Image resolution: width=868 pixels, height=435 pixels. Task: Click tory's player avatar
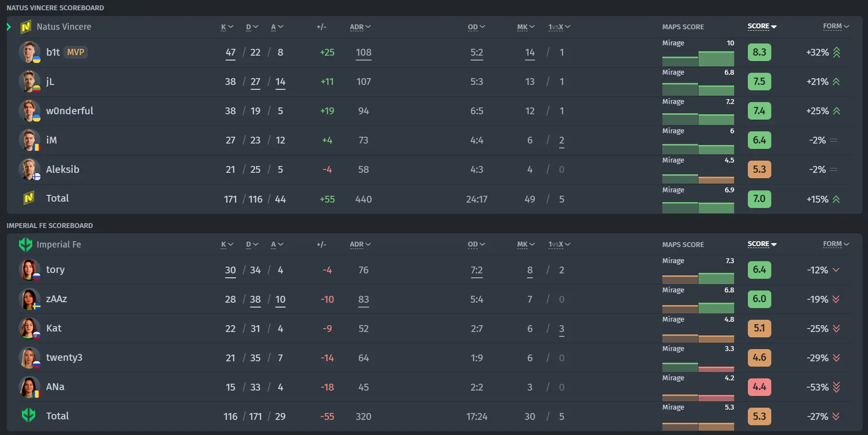click(x=29, y=269)
